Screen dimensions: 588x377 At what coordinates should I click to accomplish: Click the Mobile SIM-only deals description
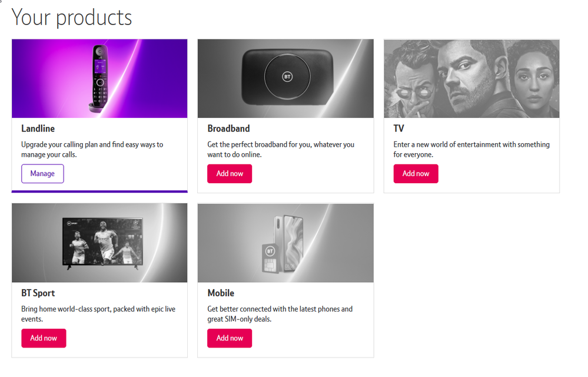click(x=280, y=314)
